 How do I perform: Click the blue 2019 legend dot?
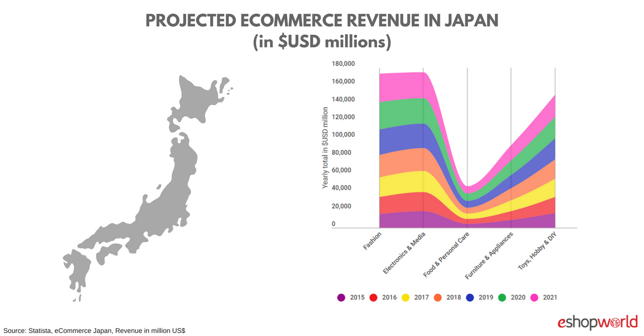tap(471, 297)
